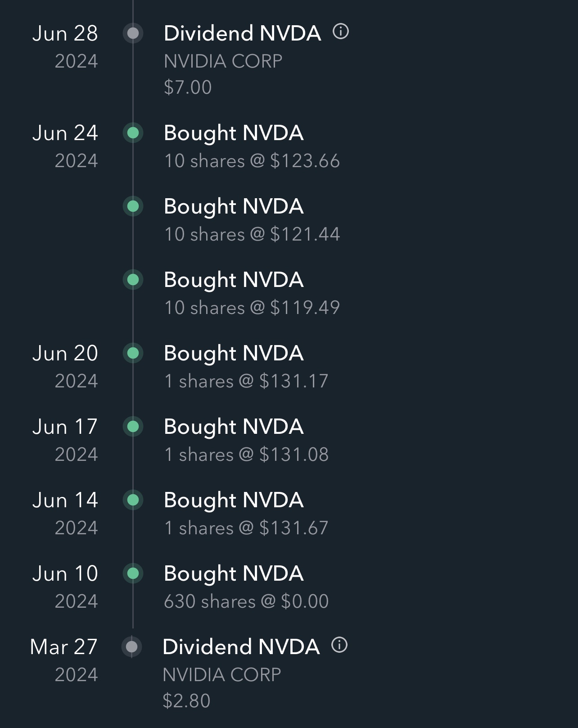Click green timeline dot for Jun 20 purchase

click(x=133, y=353)
